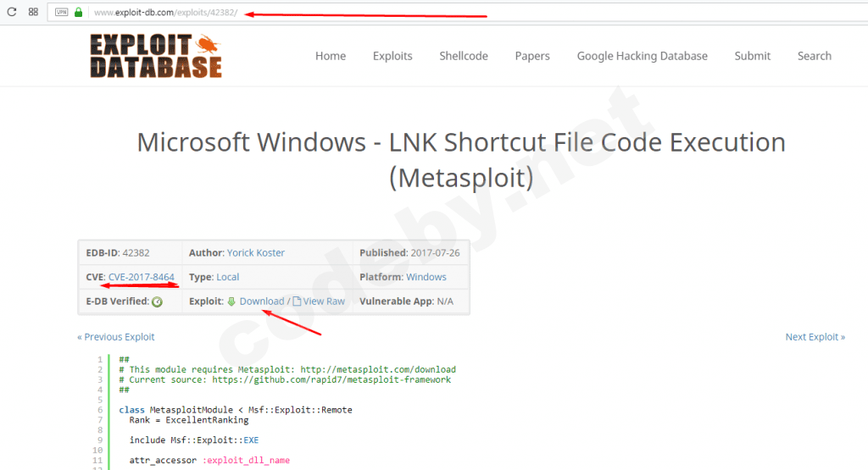Toggle the VPN badge in address bar
This screenshot has height=470, width=868.
pyautogui.click(x=61, y=12)
